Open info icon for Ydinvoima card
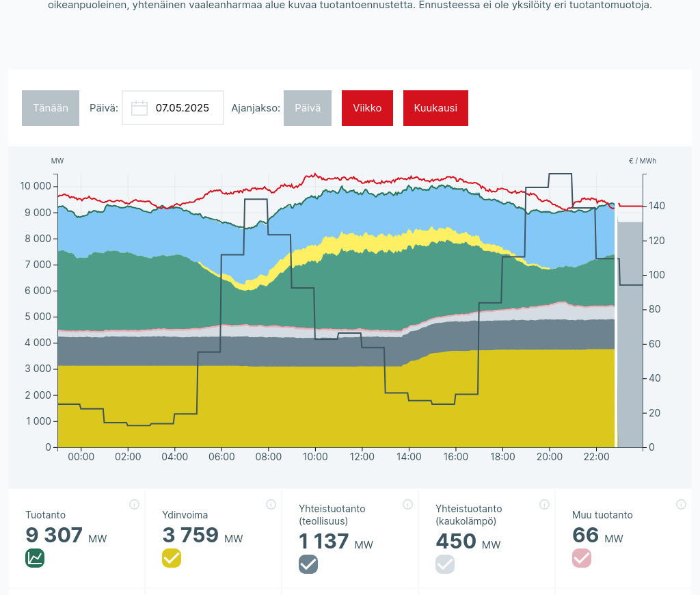This screenshot has height=595, width=700. pos(271,505)
